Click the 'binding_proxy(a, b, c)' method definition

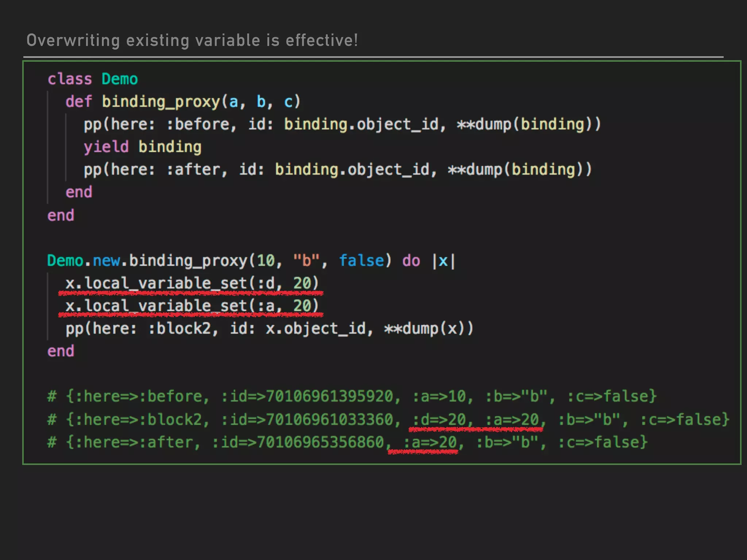click(201, 101)
